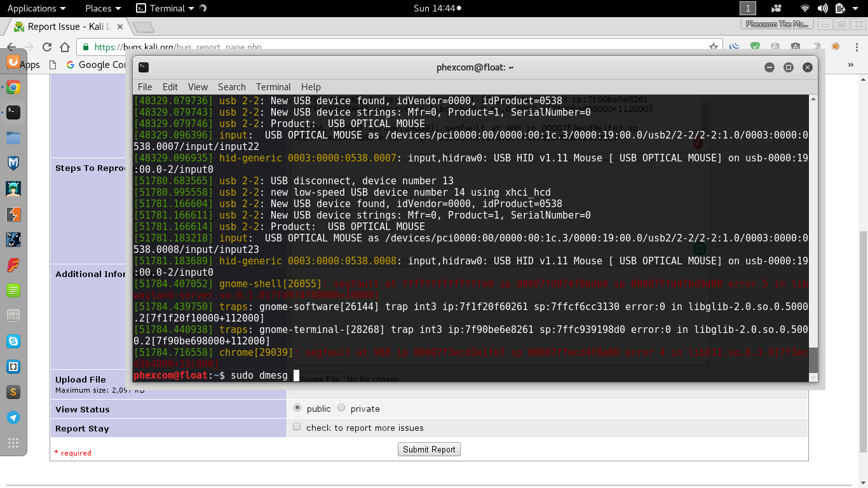Select the private view status radio
This screenshot has width=868, height=488.
coord(341,408)
